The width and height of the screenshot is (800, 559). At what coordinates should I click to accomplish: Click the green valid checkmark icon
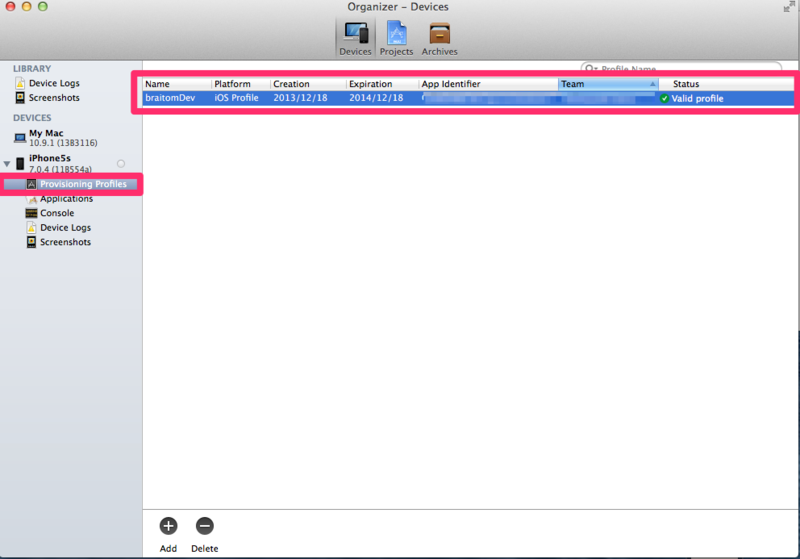pos(664,98)
